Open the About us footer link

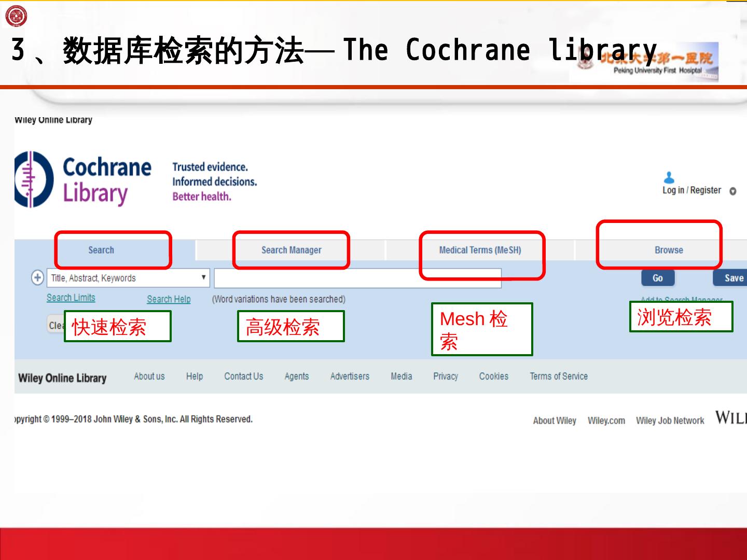[149, 376]
